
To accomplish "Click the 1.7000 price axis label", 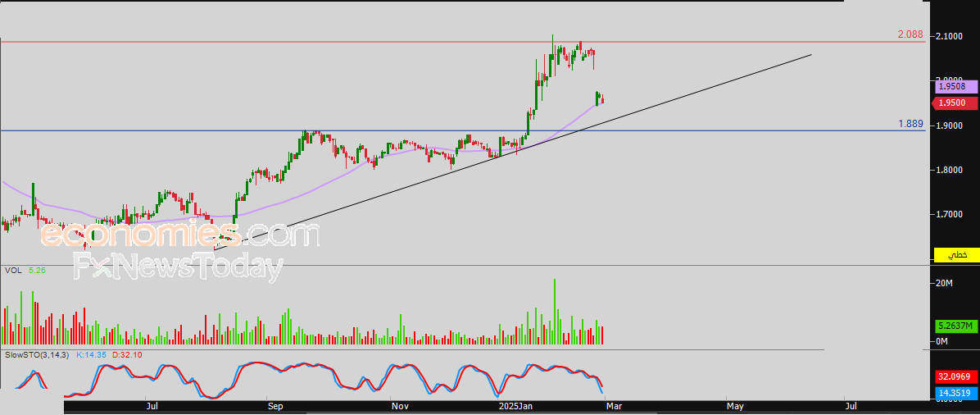I will click(950, 215).
